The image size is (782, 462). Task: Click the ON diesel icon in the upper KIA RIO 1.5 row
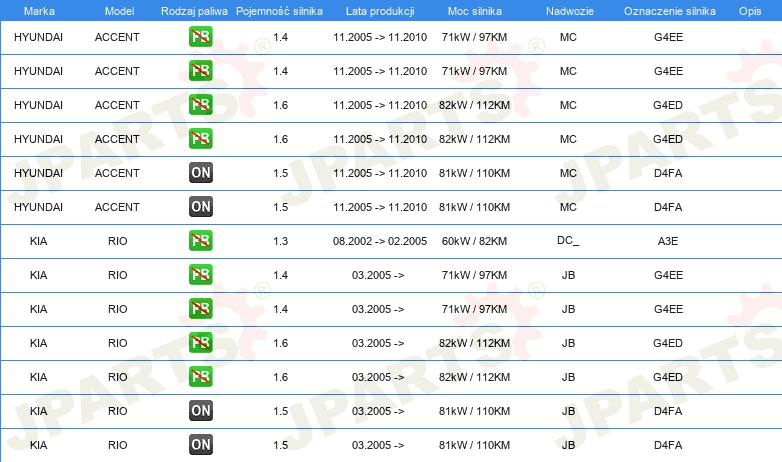tap(200, 411)
